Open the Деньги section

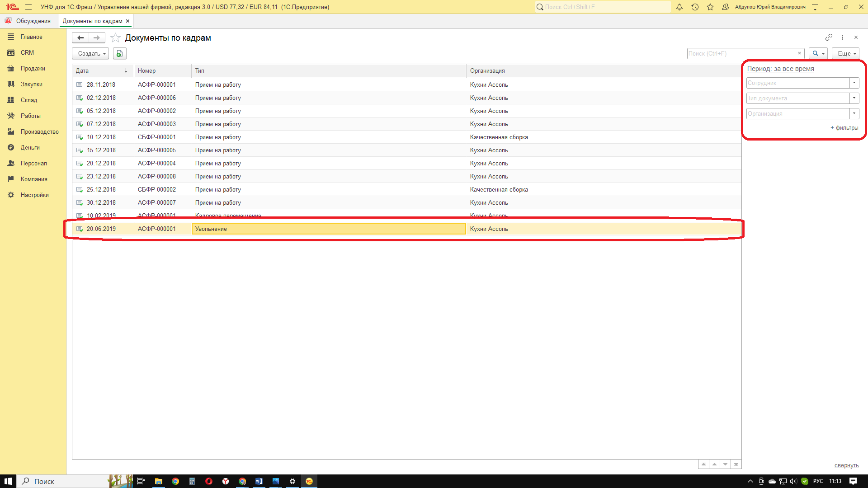point(33,147)
